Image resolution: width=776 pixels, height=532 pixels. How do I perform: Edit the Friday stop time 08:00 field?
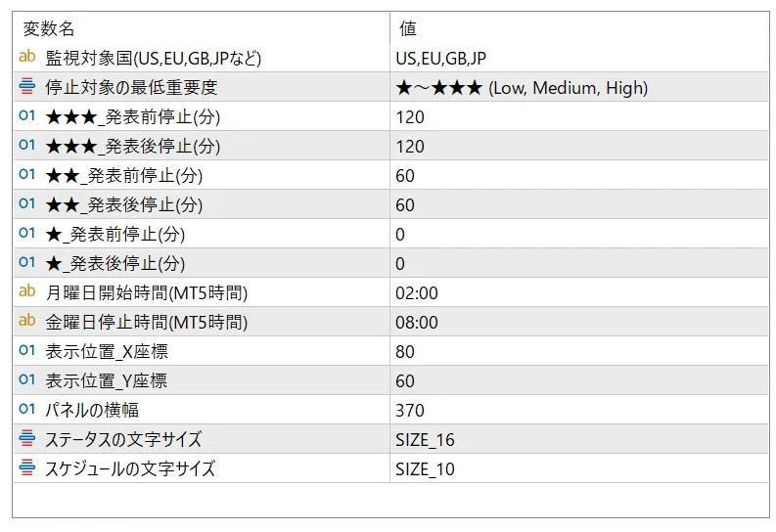pos(577,323)
